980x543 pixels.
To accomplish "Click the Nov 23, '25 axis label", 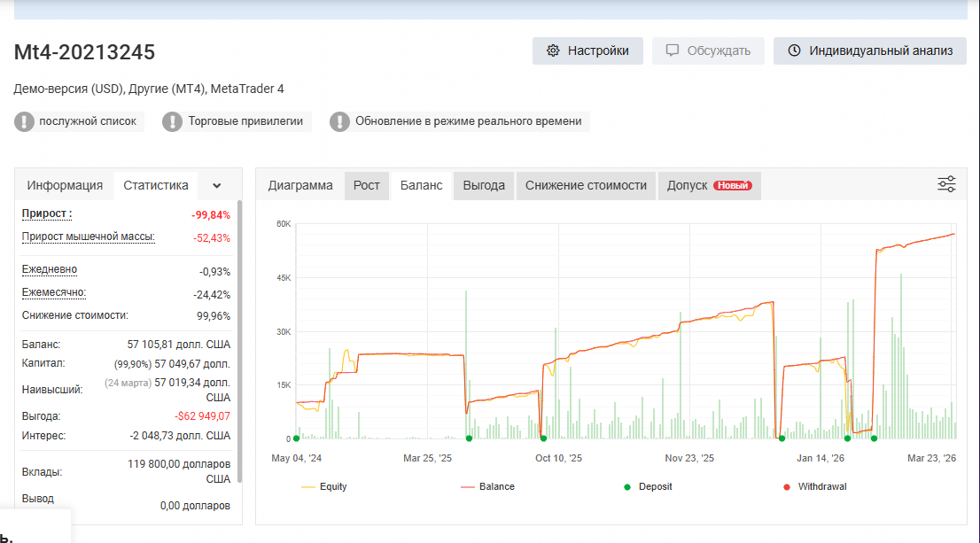I will [x=689, y=458].
